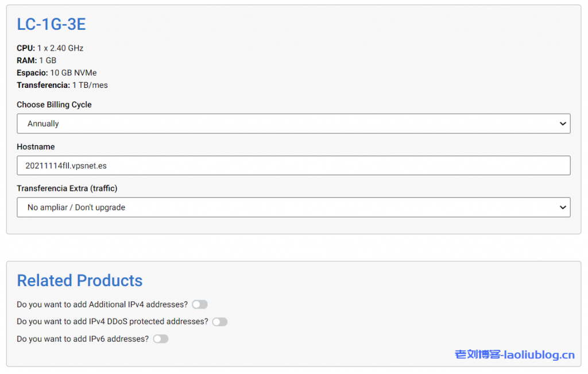The height and width of the screenshot is (374, 588).
Task: Click the laoliublog.cn watermark link
Action: tap(514, 355)
